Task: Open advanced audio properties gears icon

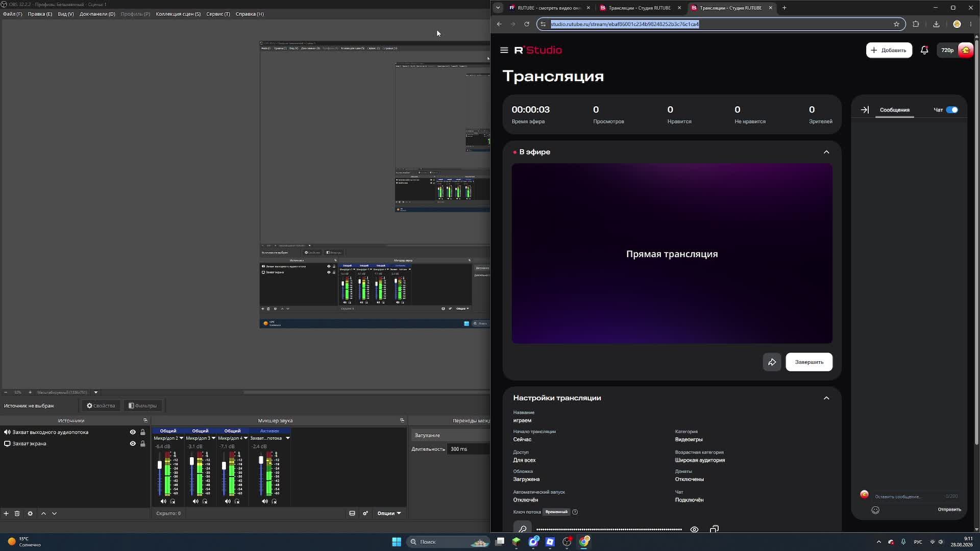Action: (365, 513)
